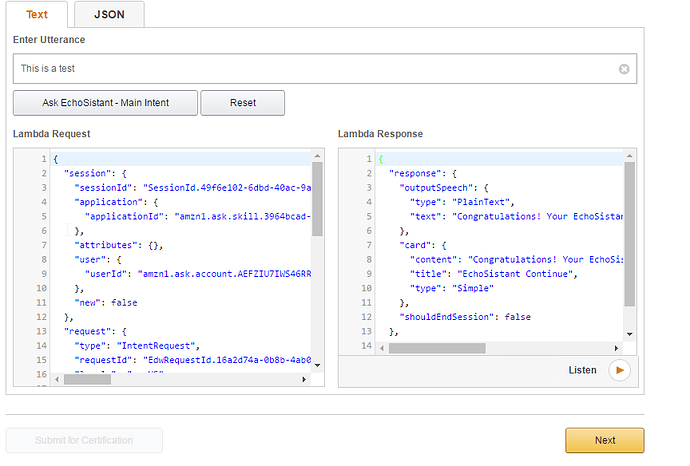Focus the Enter Utterance input field
Image resolution: width=690 pixels, height=466 pixels.
315,69
